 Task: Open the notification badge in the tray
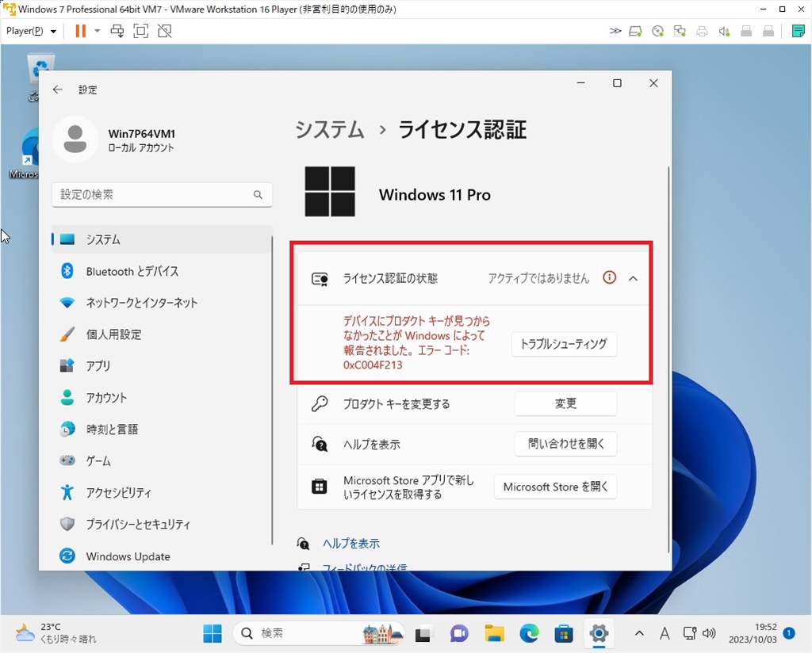(789, 633)
